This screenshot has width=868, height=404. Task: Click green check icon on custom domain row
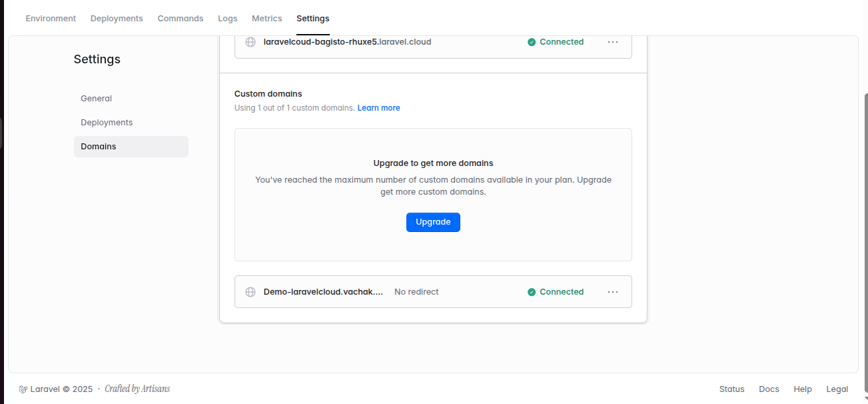click(x=532, y=292)
